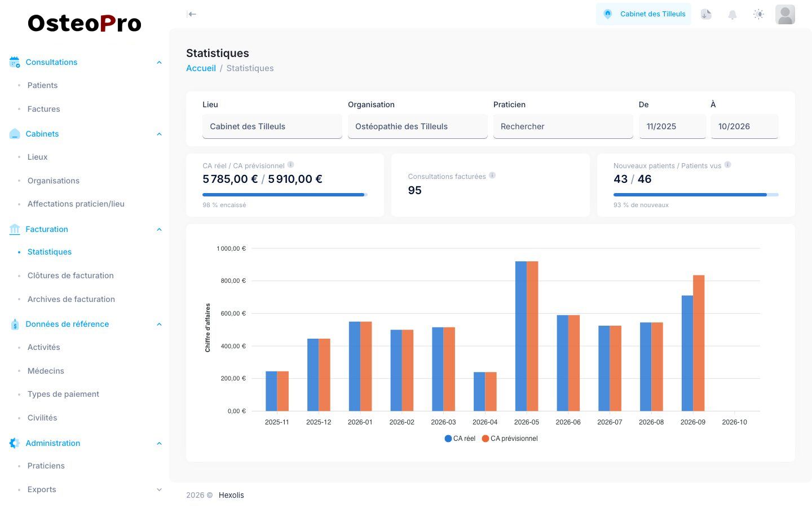Open the Lieu dropdown
Image resolution: width=812 pixels, height=508 pixels.
272,126
